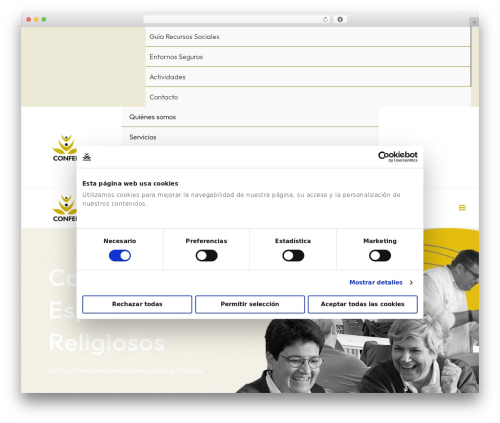Go to Contacto menu item

pyautogui.click(x=308, y=97)
